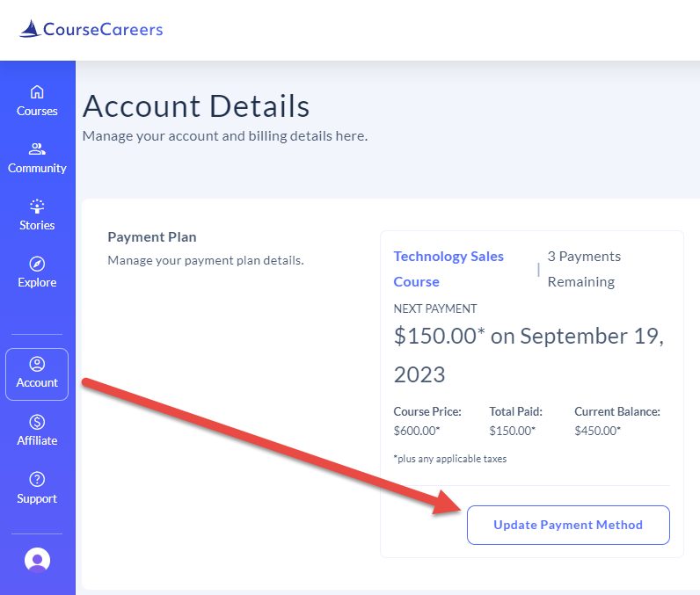Open the Account sidebar item

[37, 374]
